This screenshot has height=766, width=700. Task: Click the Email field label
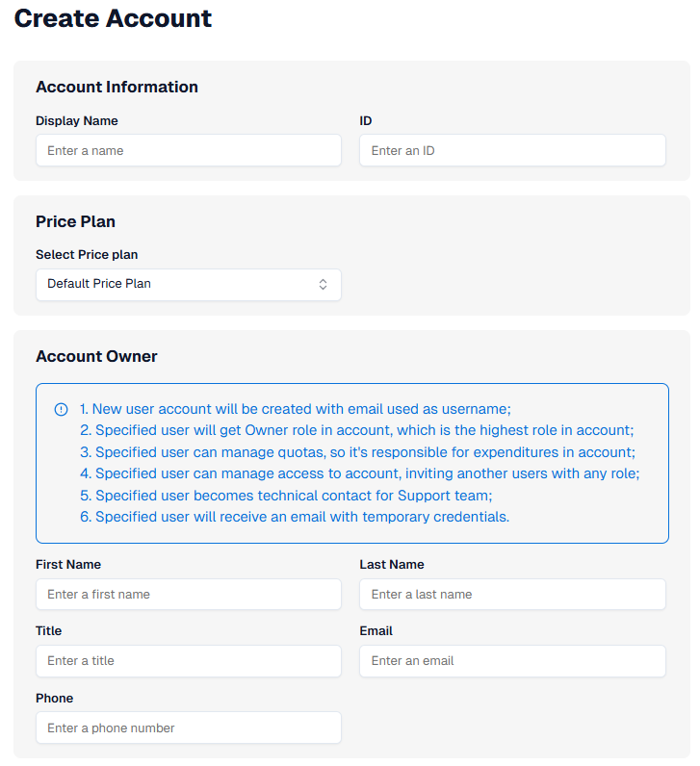point(376,631)
